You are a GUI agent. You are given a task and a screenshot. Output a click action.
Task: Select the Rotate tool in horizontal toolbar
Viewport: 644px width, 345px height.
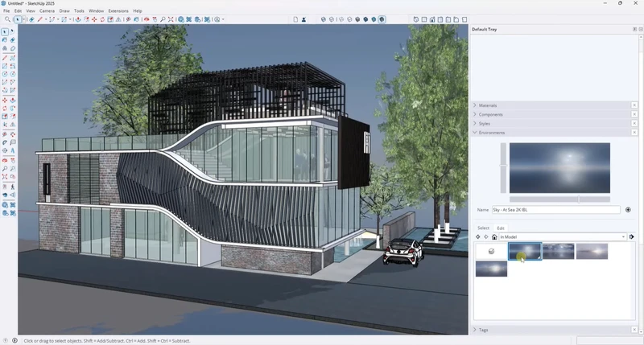(x=102, y=19)
